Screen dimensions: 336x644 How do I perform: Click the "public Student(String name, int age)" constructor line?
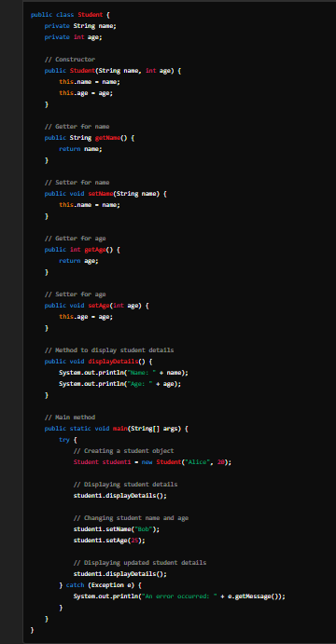pos(113,71)
